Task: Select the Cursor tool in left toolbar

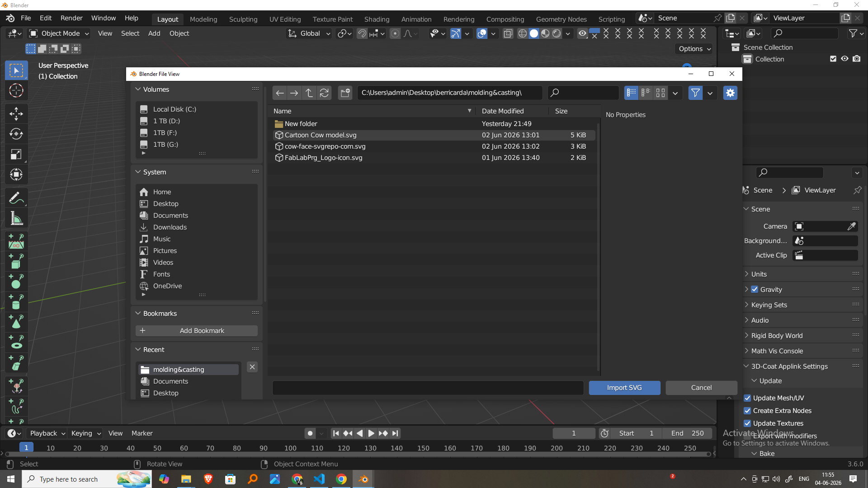Action: [16, 91]
